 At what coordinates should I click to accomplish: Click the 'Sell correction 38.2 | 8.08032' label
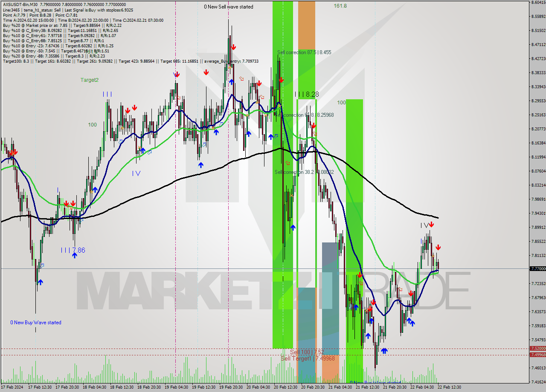[304, 172]
